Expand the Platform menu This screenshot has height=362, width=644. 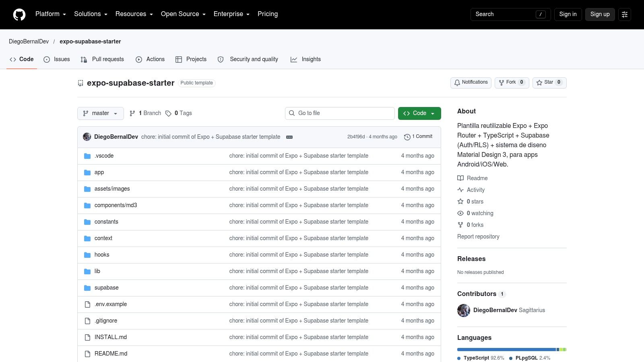pyautogui.click(x=51, y=14)
